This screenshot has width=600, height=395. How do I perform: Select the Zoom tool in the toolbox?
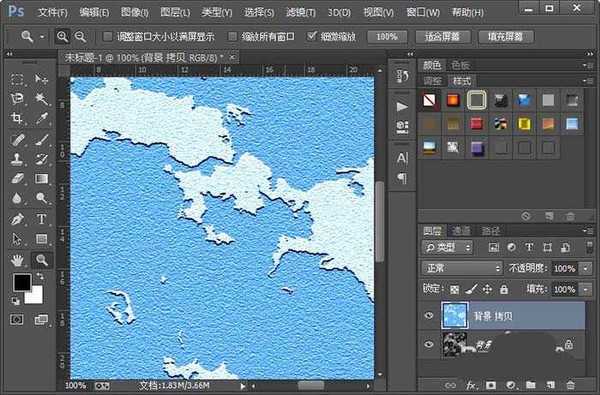[41, 260]
